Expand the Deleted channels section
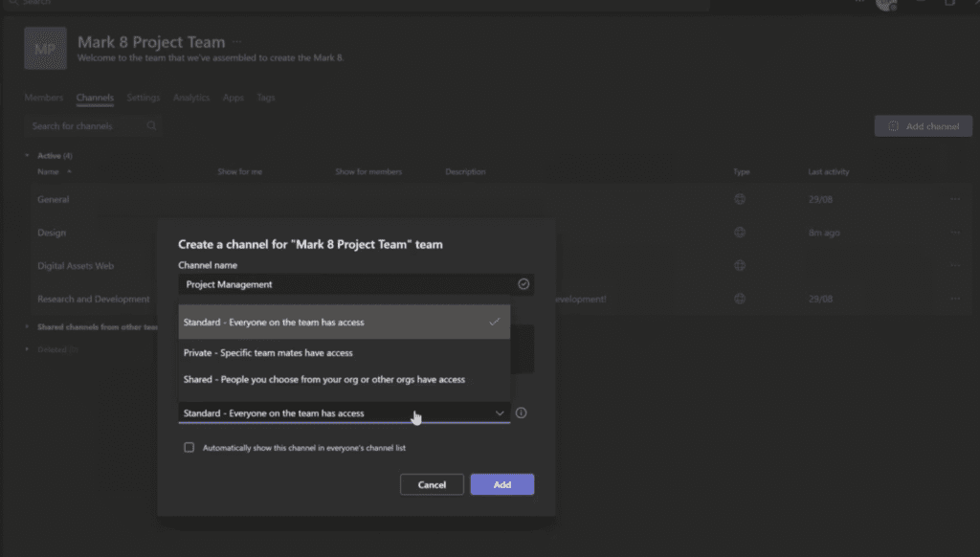The image size is (980, 557). [x=27, y=349]
